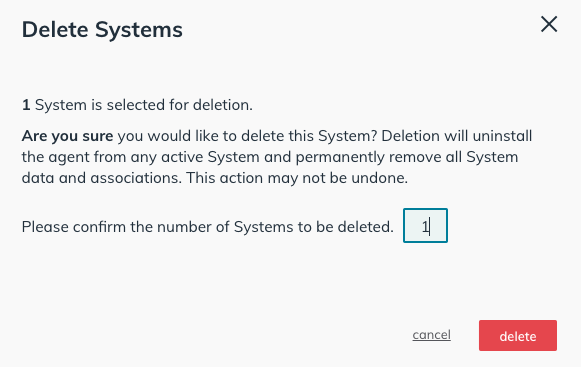Click 'Deletion will uninstall' phrase

tap(456, 136)
